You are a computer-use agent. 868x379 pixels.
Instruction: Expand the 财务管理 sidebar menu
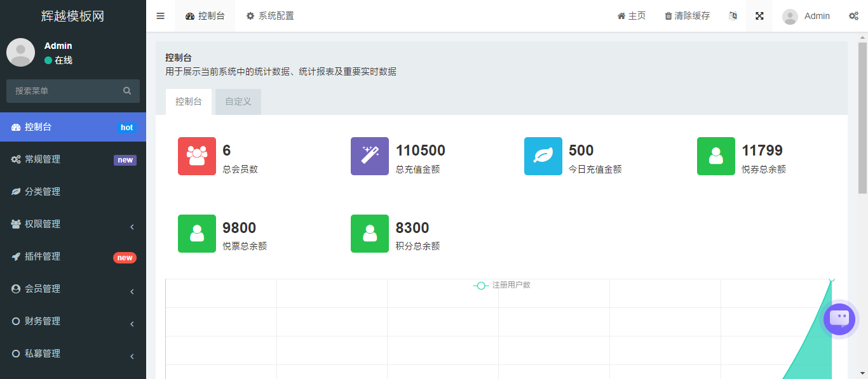pos(73,321)
